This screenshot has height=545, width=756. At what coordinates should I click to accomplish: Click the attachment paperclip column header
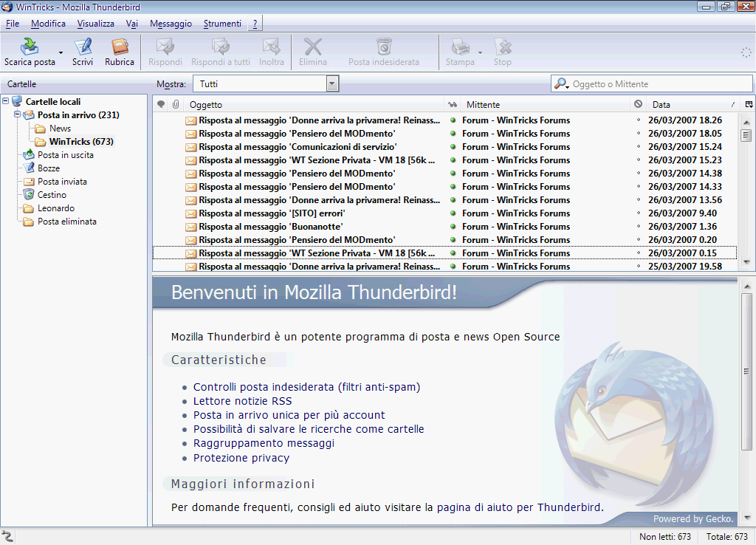pos(176,104)
